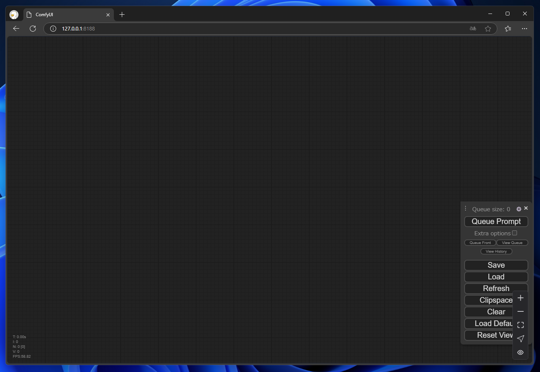Click the Load Default button
Image resolution: width=540 pixels, height=372 pixels.
pyautogui.click(x=489, y=324)
